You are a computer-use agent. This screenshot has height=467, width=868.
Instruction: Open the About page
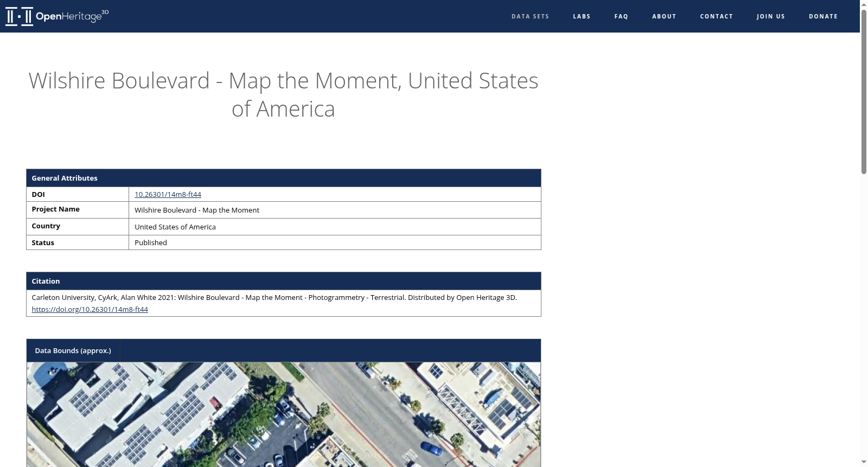click(x=664, y=16)
